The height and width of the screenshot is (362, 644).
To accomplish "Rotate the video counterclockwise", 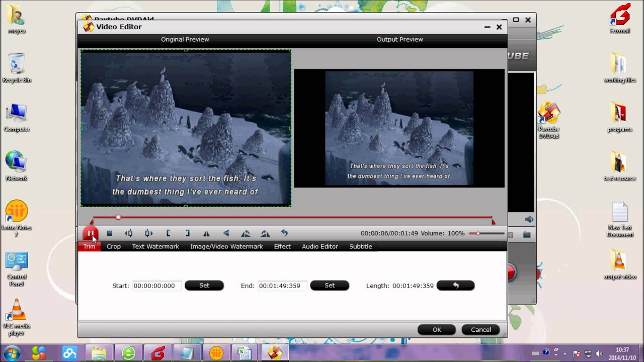I will coord(246,233).
